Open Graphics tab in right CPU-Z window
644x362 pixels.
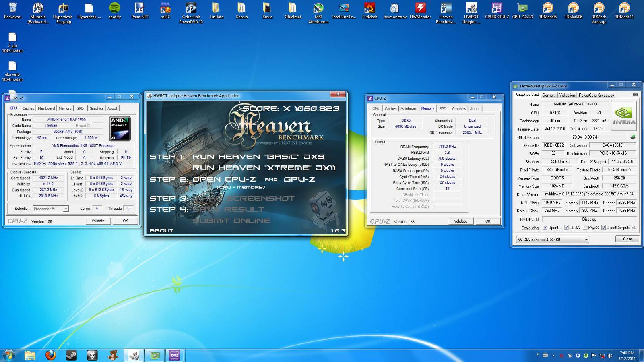[x=459, y=108]
